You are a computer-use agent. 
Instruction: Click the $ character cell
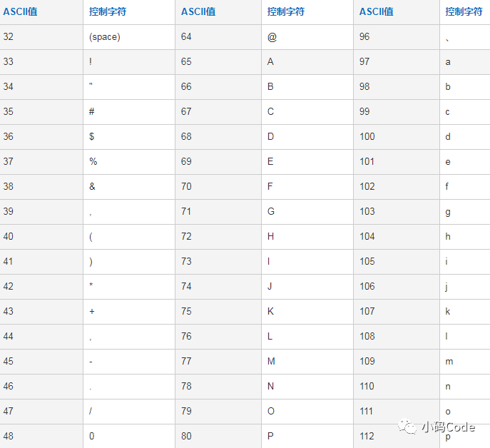click(92, 136)
